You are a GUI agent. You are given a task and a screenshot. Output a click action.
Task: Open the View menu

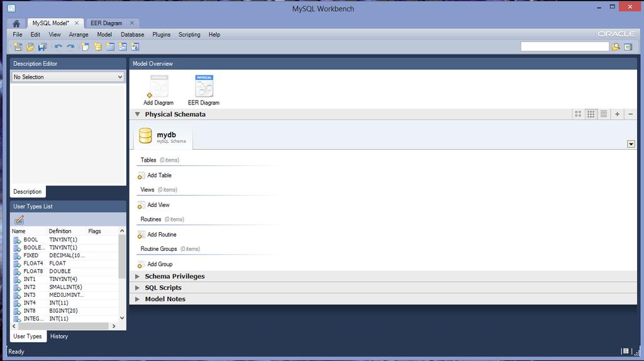coord(55,35)
